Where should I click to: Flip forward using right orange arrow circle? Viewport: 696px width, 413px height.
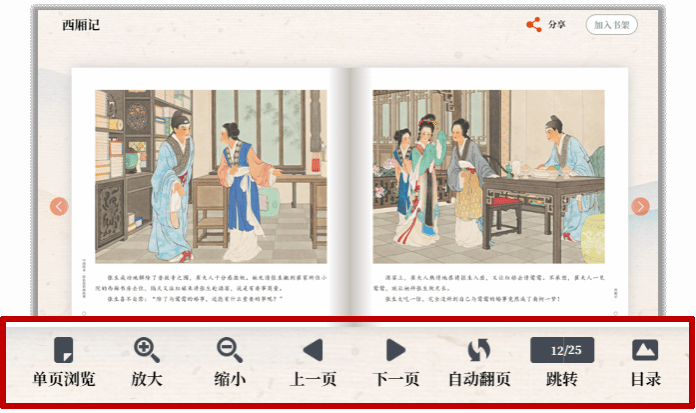coord(641,206)
